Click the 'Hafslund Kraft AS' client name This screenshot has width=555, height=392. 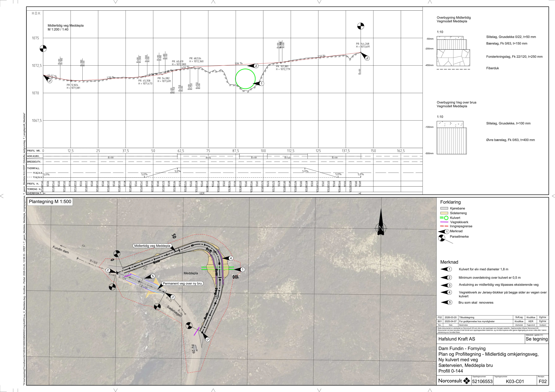click(x=457, y=339)
